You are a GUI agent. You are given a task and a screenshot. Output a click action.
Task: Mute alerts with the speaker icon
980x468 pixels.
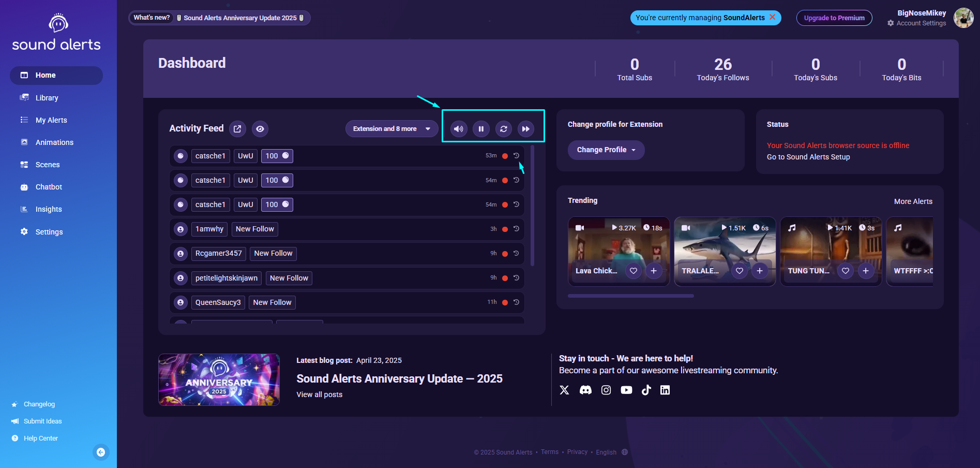tap(459, 129)
